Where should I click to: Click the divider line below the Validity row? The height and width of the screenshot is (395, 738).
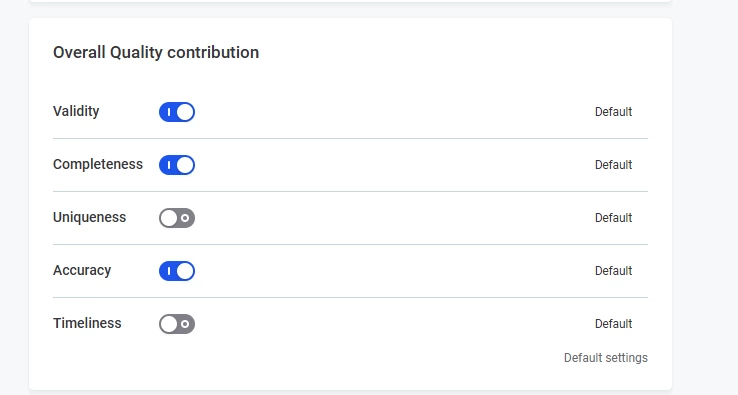point(350,138)
